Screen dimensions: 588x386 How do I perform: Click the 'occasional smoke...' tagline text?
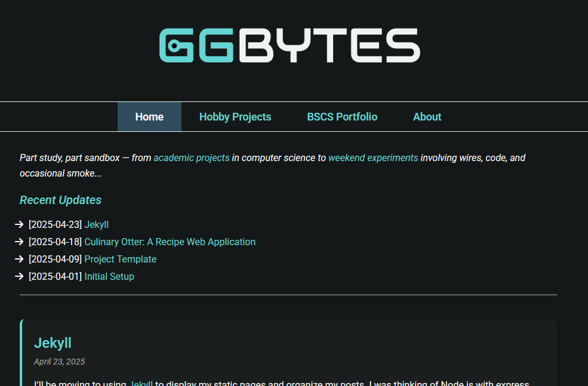pyautogui.click(x=60, y=174)
